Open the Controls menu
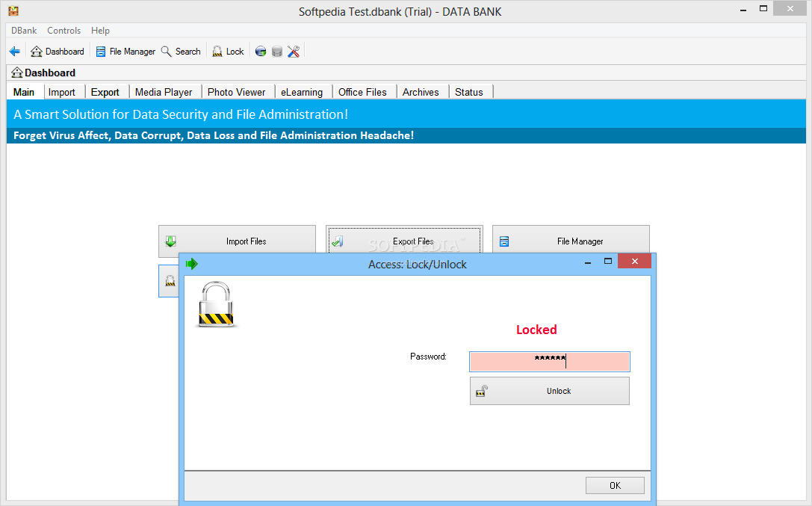Viewport: 812px width, 506px height. pyautogui.click(x=63, y=31)
